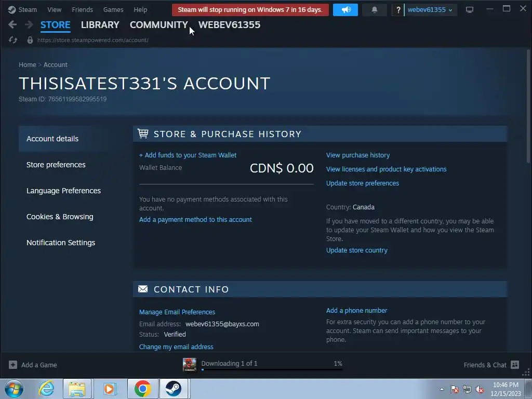Click the Steam ID number text
The height and width of the screenshot is (399, 532).
pos(77,99)
